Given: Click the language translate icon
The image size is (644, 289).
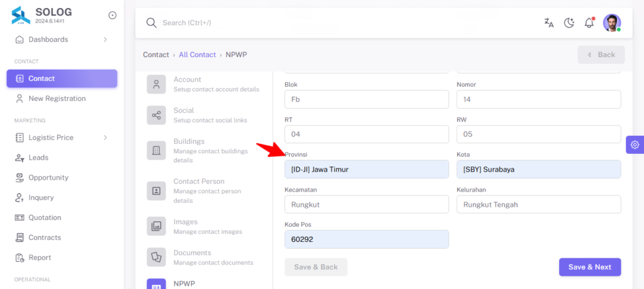Looking at the screenshot, I should 548,23.
